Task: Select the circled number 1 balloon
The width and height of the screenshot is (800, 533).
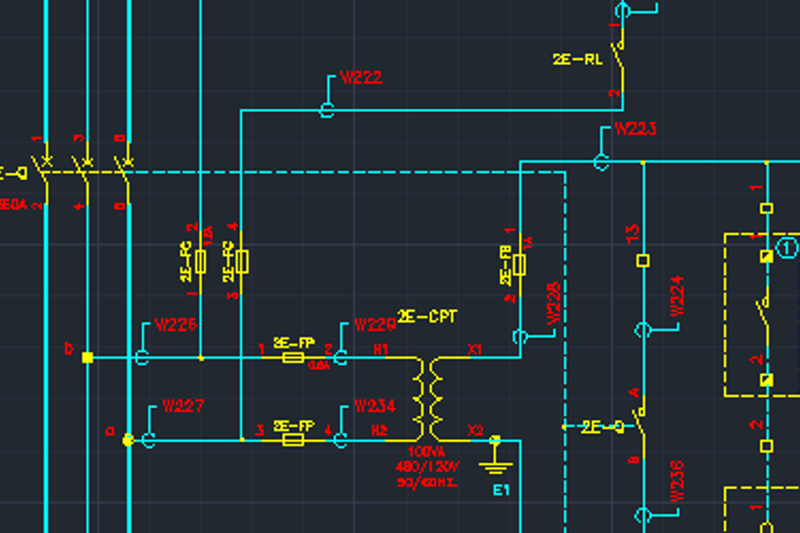Action: [x=787, y=248]
